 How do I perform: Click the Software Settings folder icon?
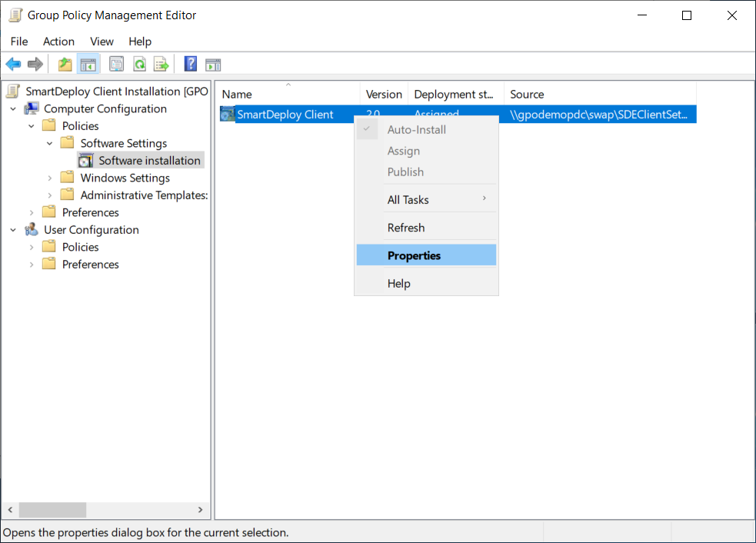pos(68,143)
